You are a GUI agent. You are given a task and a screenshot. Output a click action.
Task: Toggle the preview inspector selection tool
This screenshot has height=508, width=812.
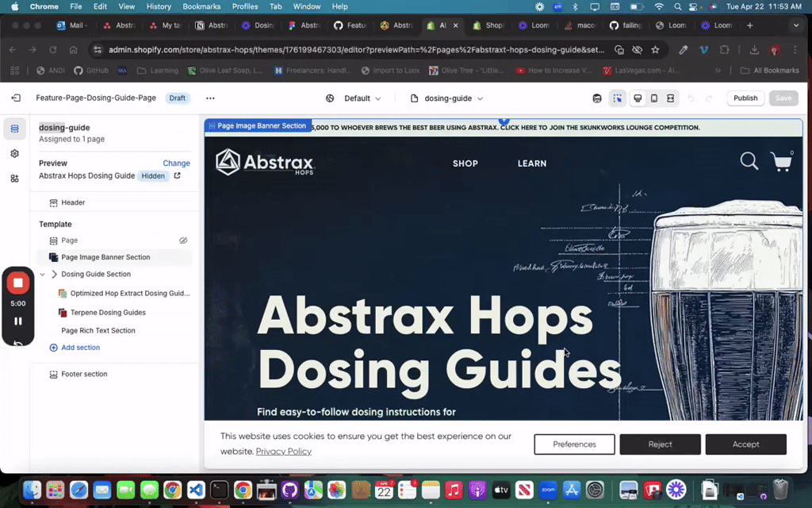(617, 98)
